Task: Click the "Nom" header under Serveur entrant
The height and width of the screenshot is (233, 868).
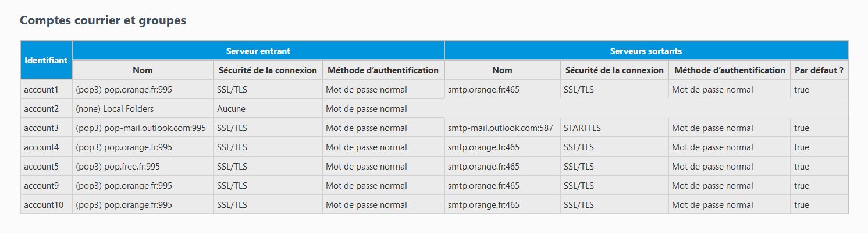Action: click(143, 70)
